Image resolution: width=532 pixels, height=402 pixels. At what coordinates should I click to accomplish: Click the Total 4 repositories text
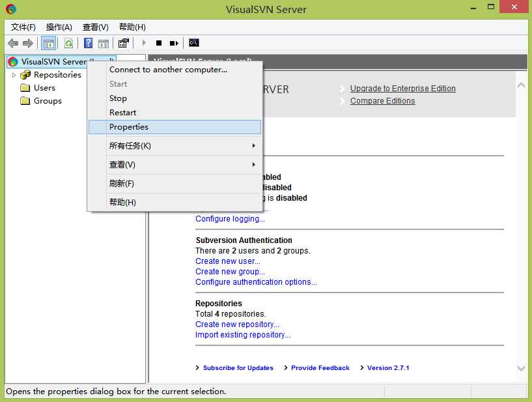[x=231, y=314]
